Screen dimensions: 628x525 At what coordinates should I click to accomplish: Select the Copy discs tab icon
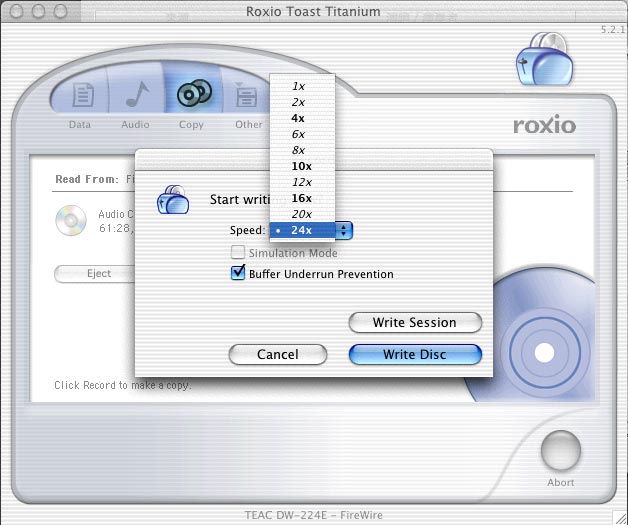coord(194,93)
